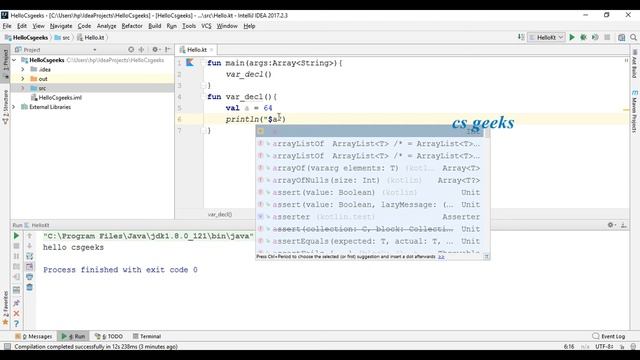640x360 pixels.
Task: Start debugging HelloKt from the toolbar
Action: pyautogui.click(x=584, y=37)
